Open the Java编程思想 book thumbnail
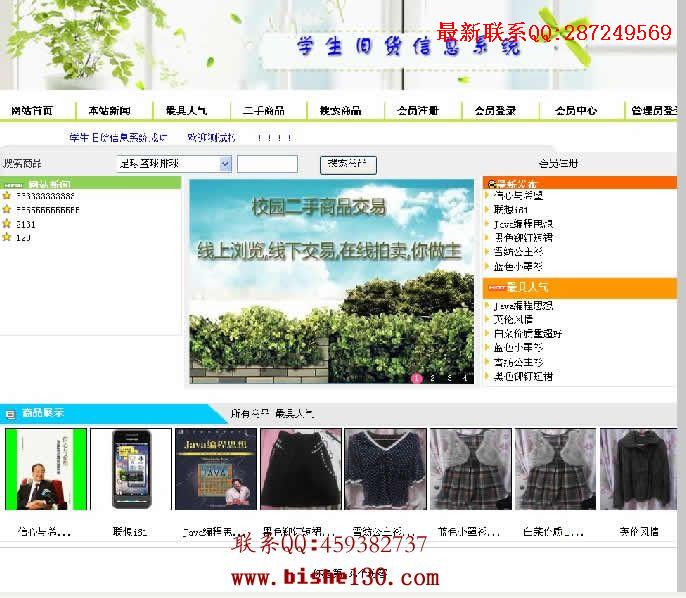Image resolution: width=686 pixels, height=598 pixels. [216, 469]
